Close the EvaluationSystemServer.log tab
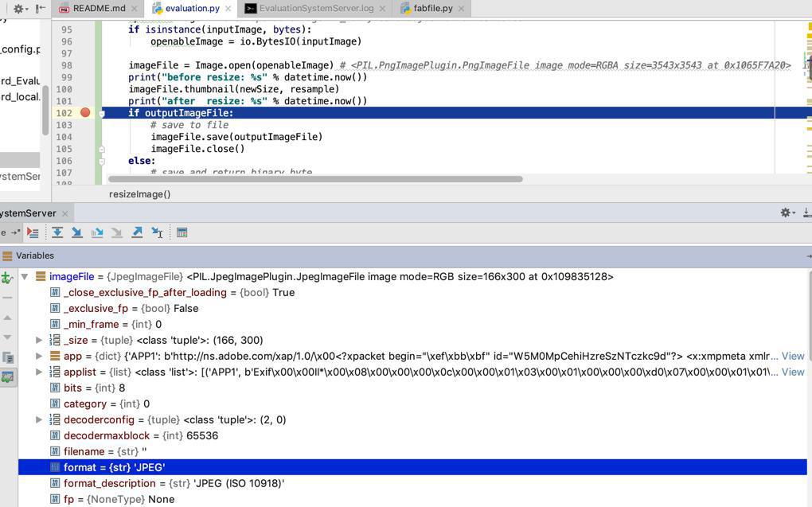 (x=382, y=9)
